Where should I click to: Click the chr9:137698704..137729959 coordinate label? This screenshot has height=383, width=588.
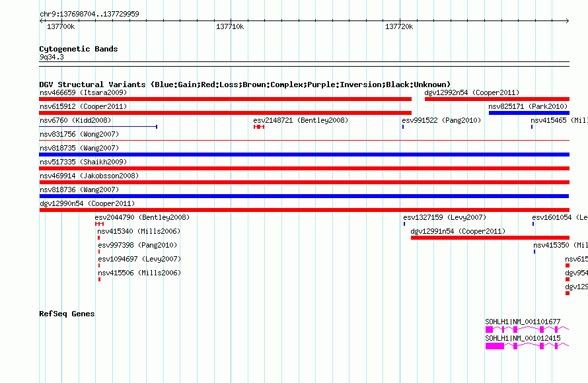(89, 14)
